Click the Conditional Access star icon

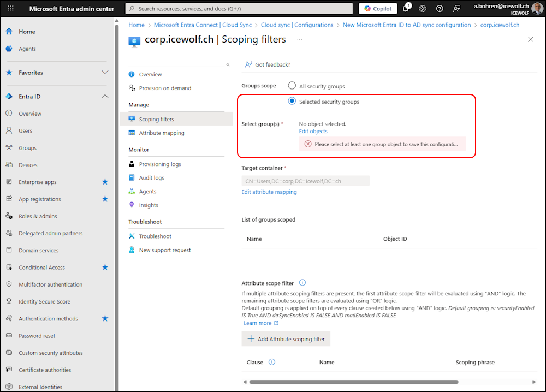coord(105,267)
